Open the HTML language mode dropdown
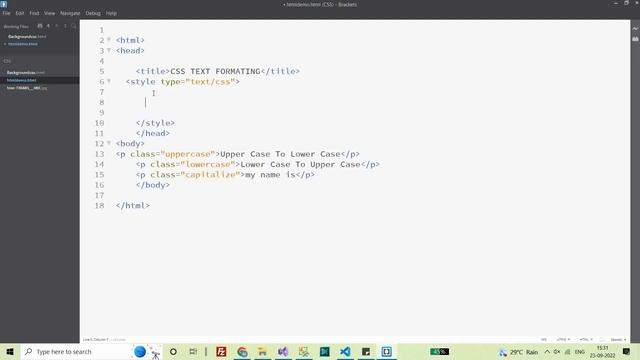This screenshot has height=360, width=640. point(586,340)
